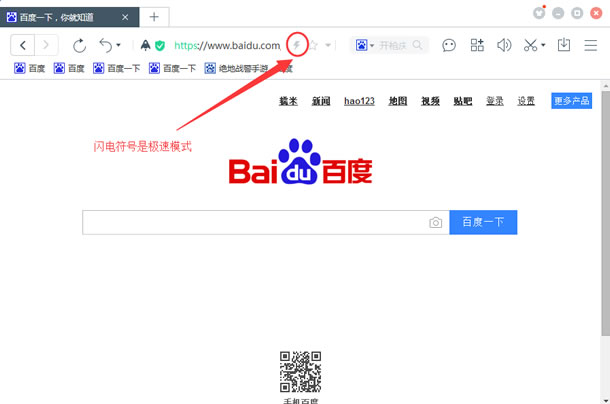Open the 贴吧 link
The height and width of the screenshot is (404, 610).
coord(463,101)
